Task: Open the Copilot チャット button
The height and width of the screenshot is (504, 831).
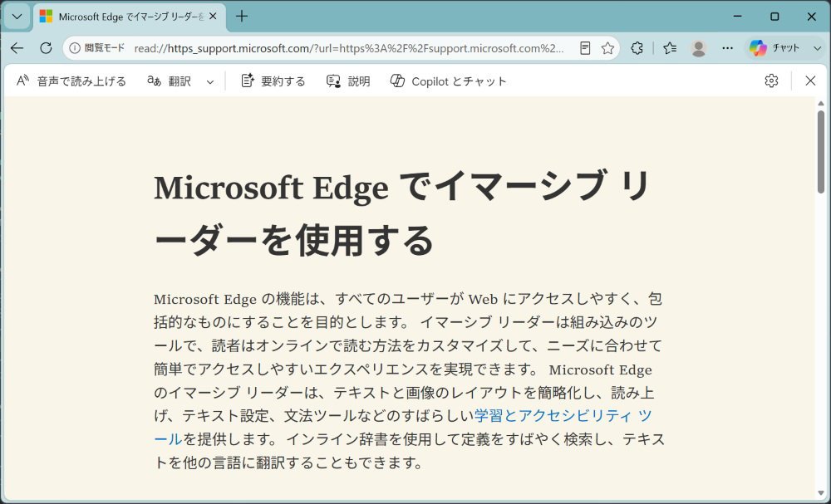Action: point(774,48)
